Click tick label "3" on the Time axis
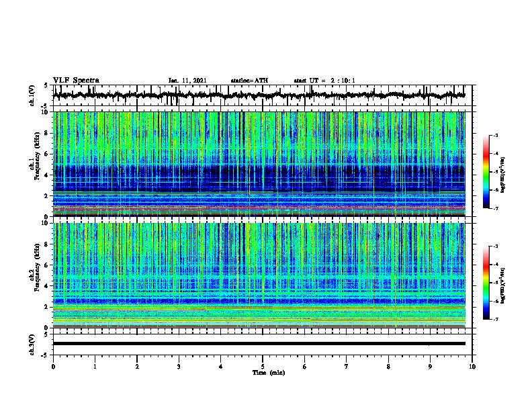 tap(179, 367)
